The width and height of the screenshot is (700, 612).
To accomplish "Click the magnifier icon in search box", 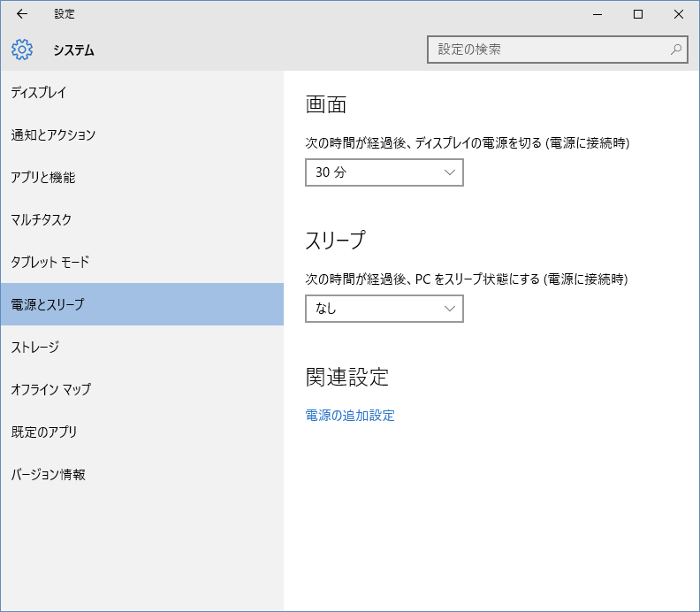I will click(x=676, y=50).
